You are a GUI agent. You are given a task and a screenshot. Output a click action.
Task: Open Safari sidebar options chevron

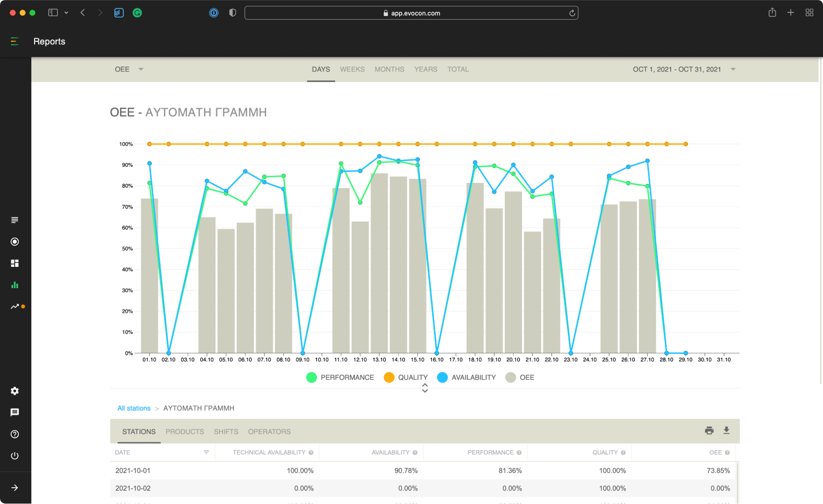click(66, 13)
